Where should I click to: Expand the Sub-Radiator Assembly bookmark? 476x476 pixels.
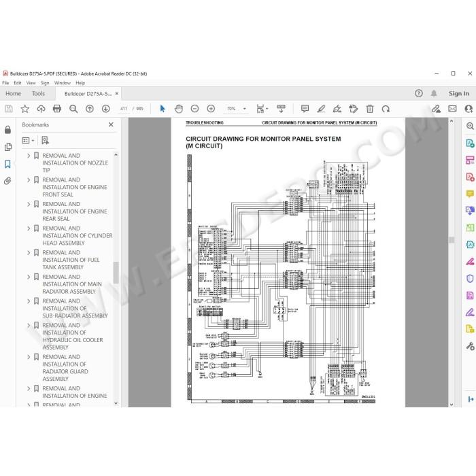coord(29,301)
